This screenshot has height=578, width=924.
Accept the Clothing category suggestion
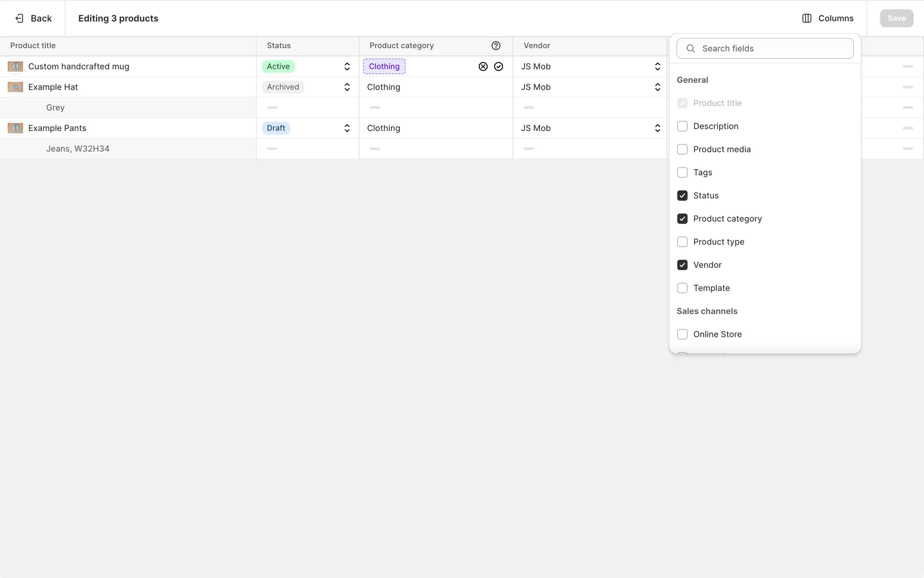click(x=499, y=66)
